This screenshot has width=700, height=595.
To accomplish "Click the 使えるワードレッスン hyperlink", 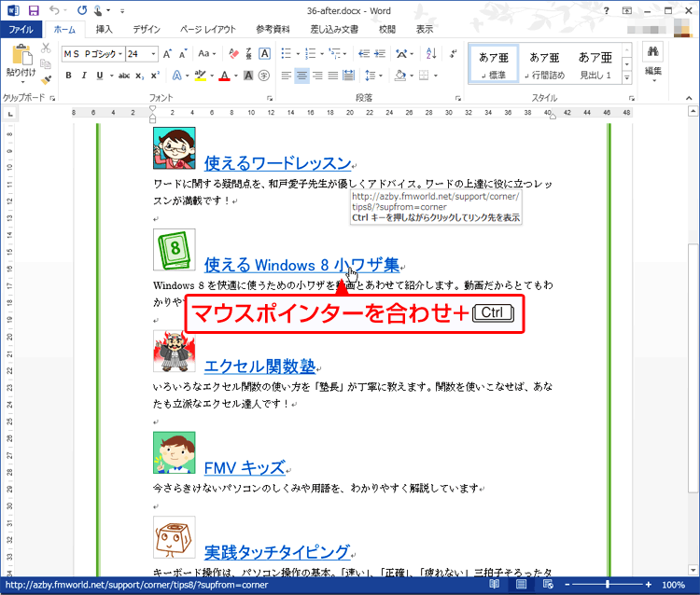I will coord(277,164).
